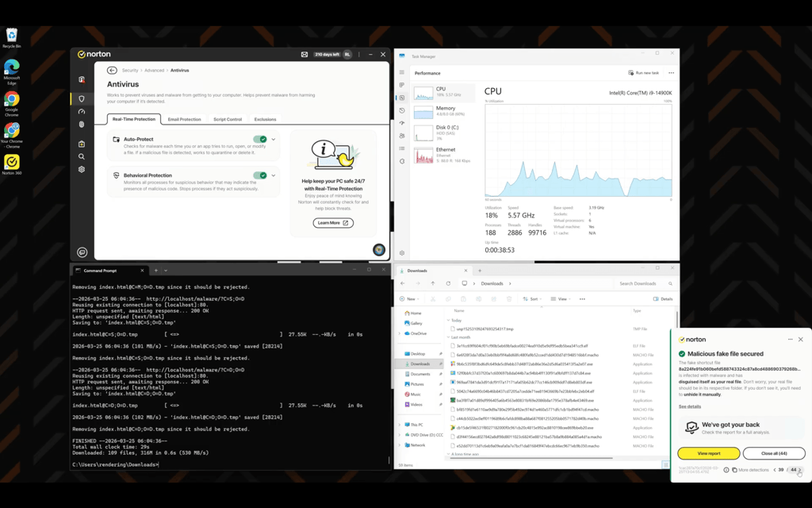
Task: Open Recycle Bin on desktop
Action: point(11,38)
